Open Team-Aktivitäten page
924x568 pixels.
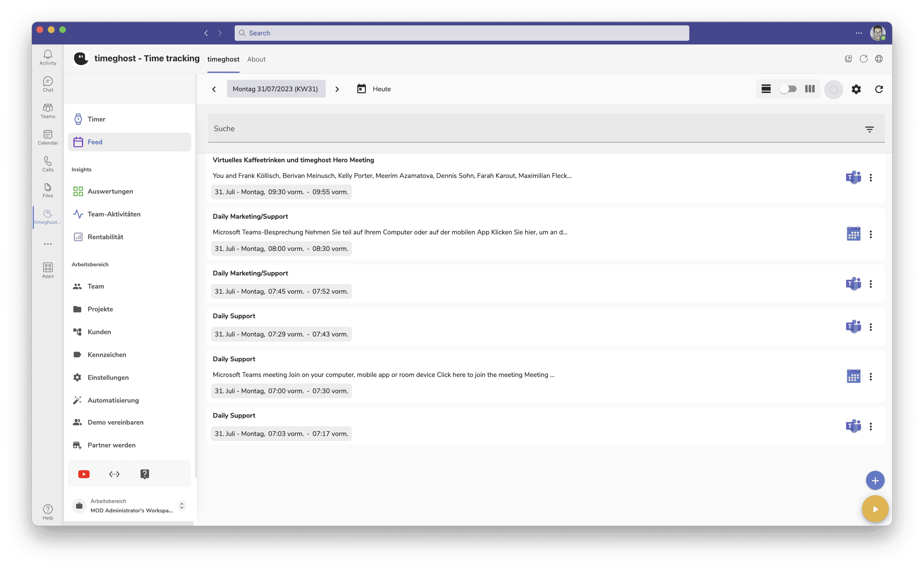pyautogui.click(x=129, y=214)
